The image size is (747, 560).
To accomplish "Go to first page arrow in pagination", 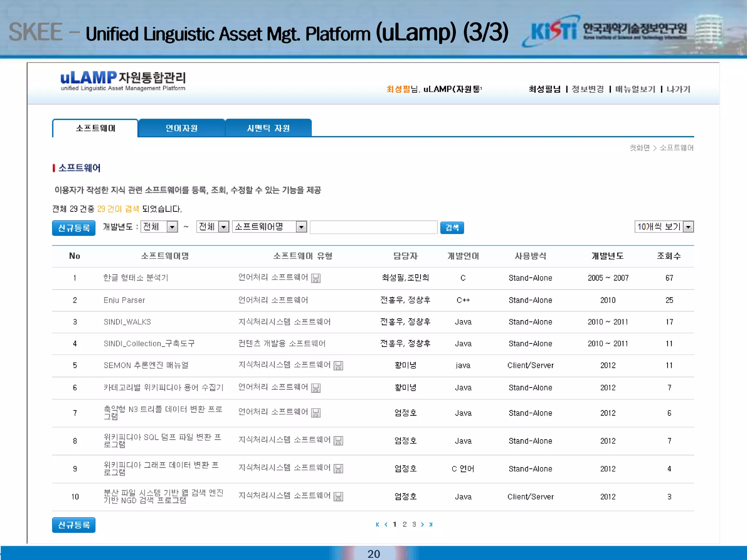I will pos(378,524).
